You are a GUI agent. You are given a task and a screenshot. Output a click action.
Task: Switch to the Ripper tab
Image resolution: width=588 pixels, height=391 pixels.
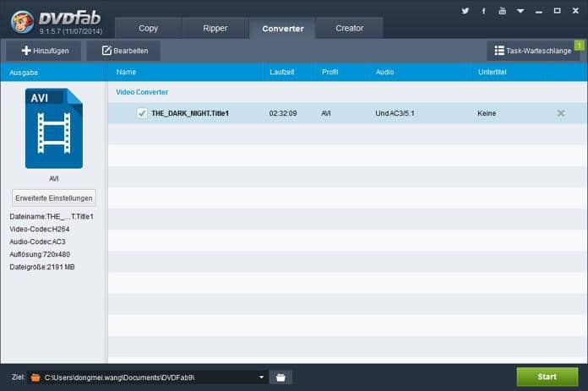point(215,28)
